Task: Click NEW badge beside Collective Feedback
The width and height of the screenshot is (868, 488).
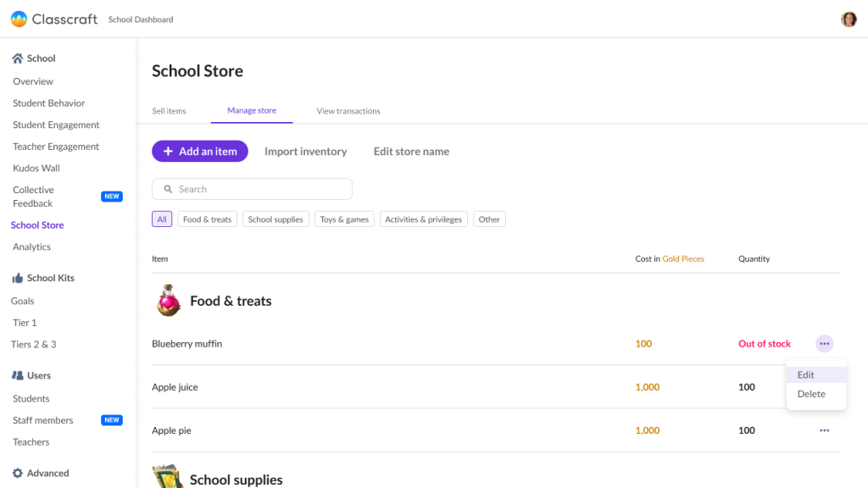Action: 112,197
